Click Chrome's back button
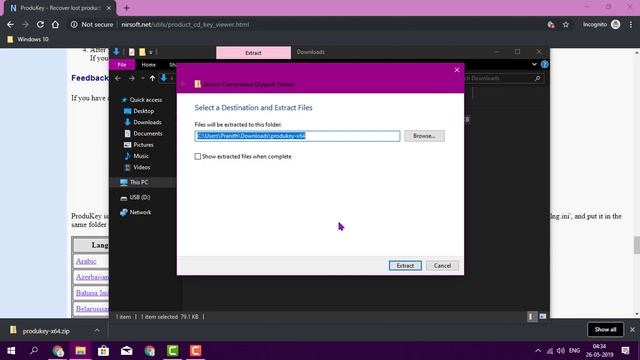This screenshot has height=360, width=640. coord(10,24)
